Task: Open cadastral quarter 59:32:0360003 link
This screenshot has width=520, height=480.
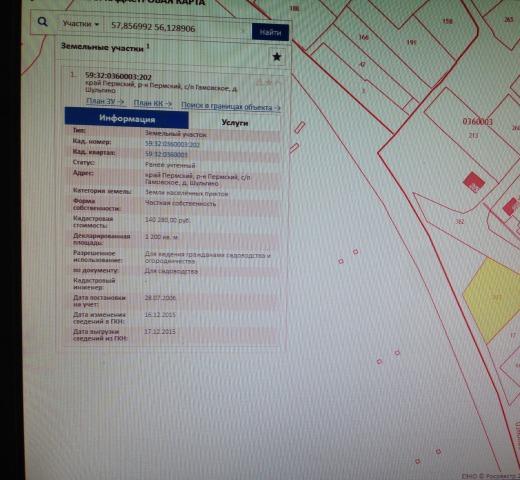Action: [166, 154]
